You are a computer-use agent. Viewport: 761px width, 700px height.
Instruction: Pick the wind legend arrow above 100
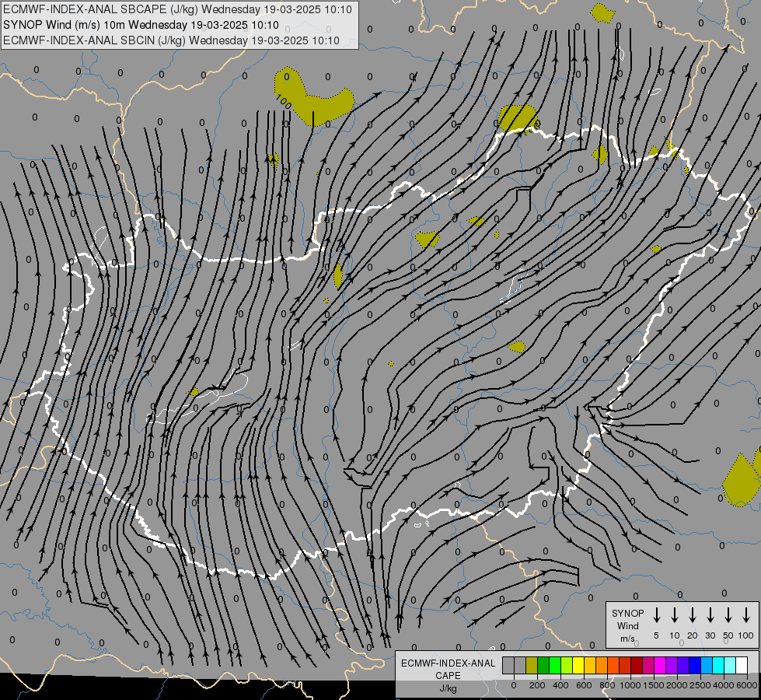point(746,615)
